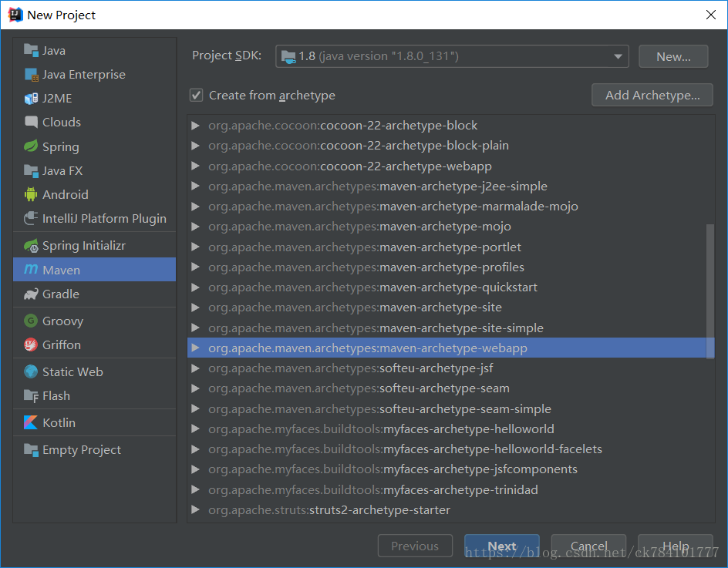Expand cocoon-22-archetype-webapp node
The height and width of the screenshot is (568, 728).
coord(195,166)
